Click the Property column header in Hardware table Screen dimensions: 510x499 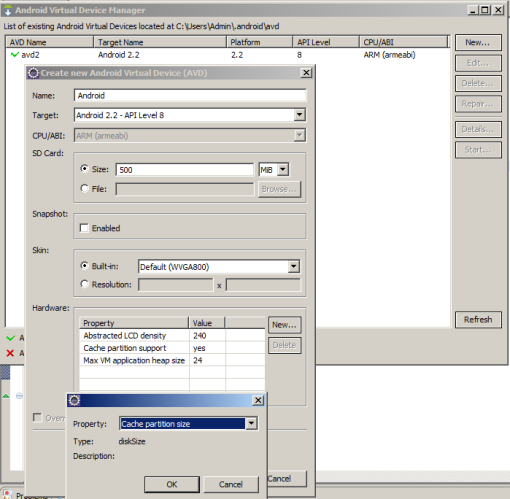click(134, 323)
